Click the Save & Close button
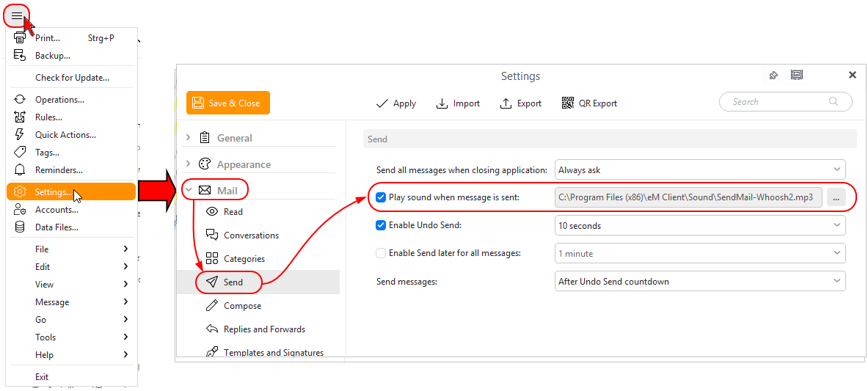This screenshot has height=391, width=868. coord(228,103)
